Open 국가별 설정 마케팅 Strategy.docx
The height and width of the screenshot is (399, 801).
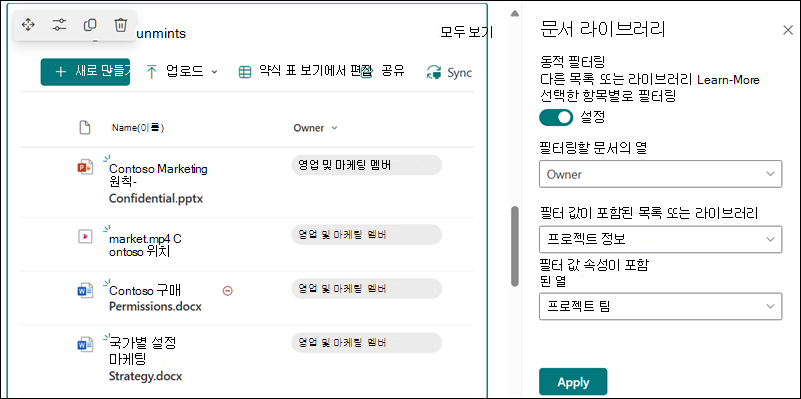click(146, 359)
